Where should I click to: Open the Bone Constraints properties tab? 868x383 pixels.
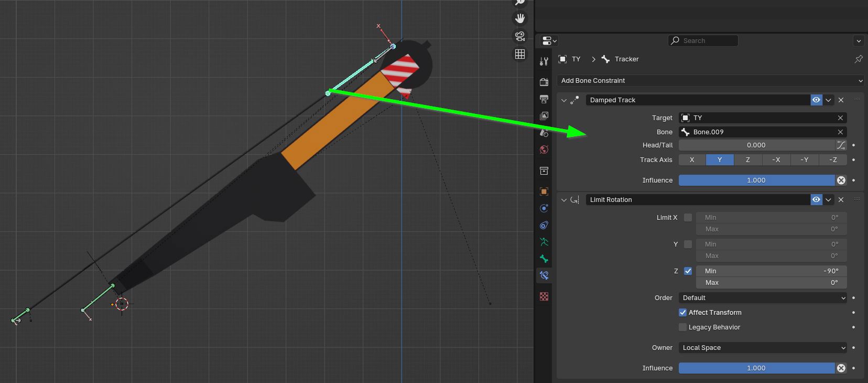544,275
